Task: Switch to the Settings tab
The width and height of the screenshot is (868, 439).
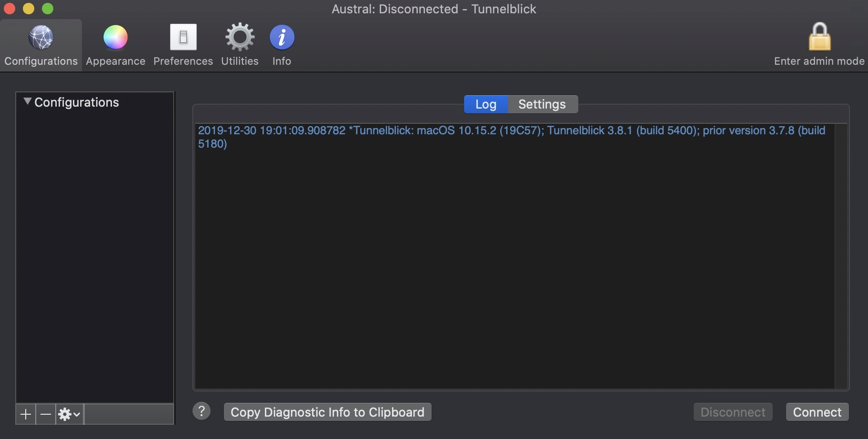Action: coord(543,104)
